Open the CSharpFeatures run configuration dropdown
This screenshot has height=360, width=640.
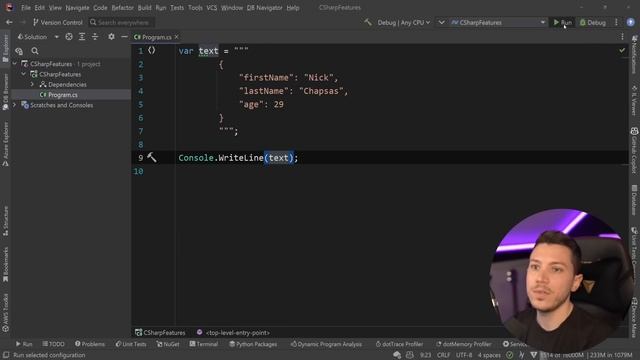[498, 22]
